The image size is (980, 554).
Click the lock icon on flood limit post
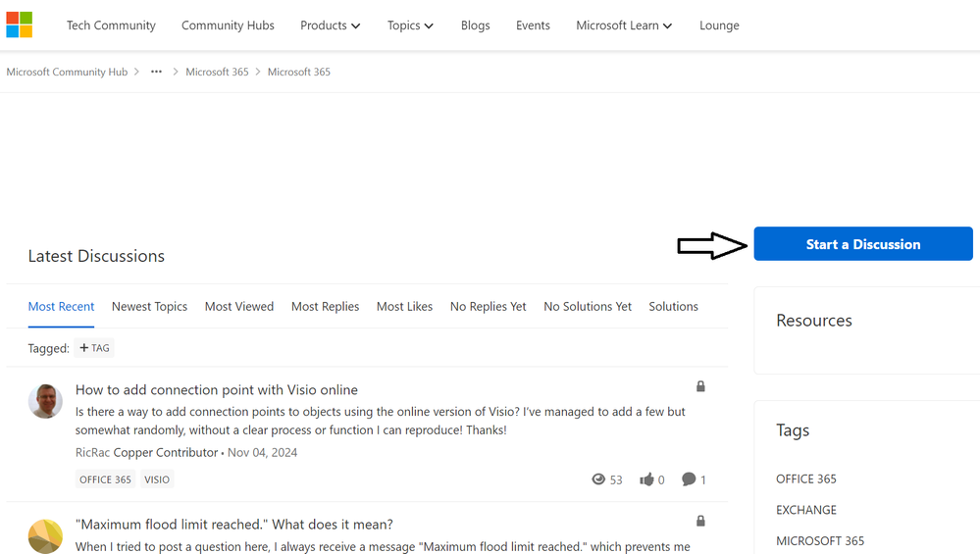[700, 521]
